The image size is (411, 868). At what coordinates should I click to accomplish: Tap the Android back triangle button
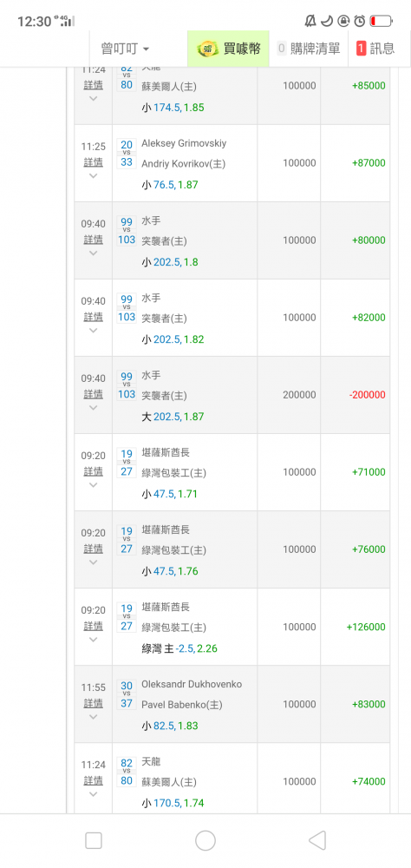[x=317, y=840]
